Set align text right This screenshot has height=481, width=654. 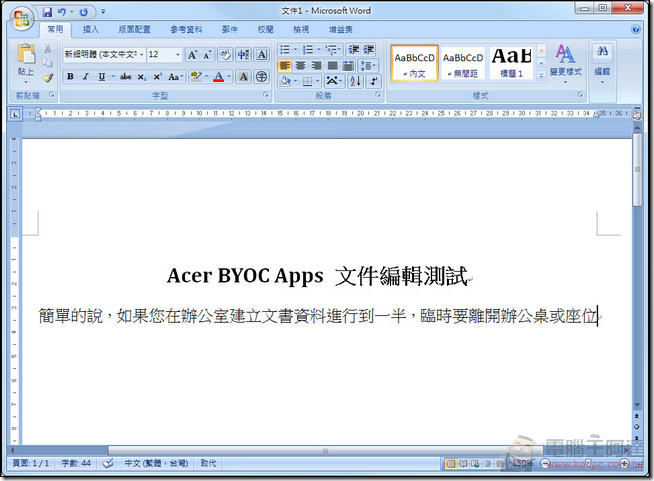click(x=317, y=65)
